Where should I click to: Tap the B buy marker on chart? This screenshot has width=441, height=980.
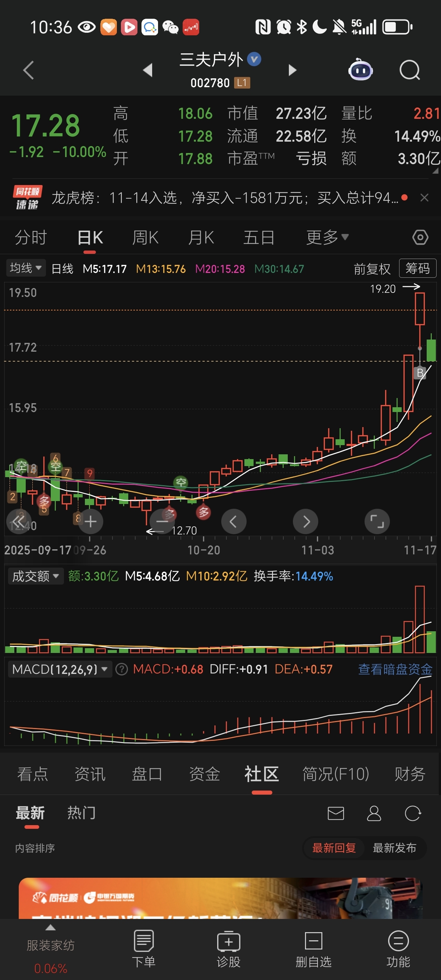click(x=420, y=372)
